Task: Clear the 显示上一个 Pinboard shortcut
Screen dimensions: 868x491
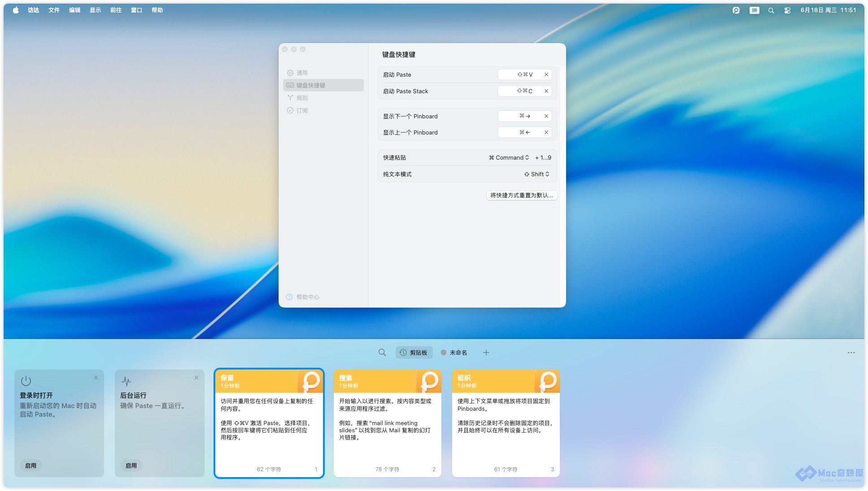Action: [x=546, y=132]
